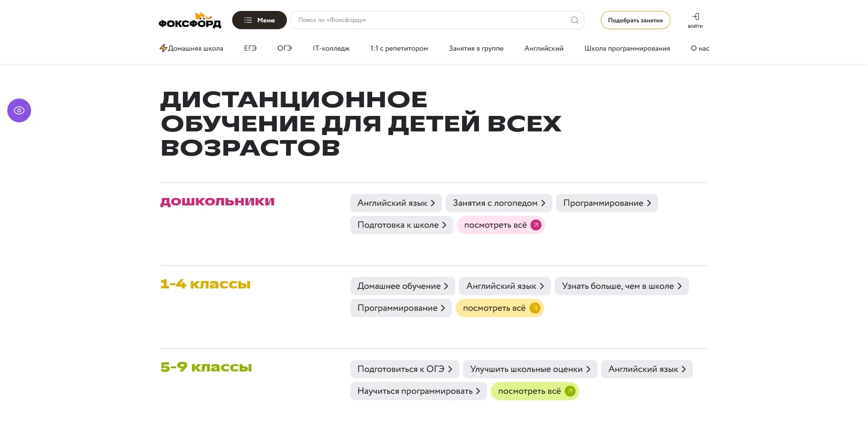Click lightning icon next to Домашняя школа
868x423 pixels.
click(x=164, y=47)
